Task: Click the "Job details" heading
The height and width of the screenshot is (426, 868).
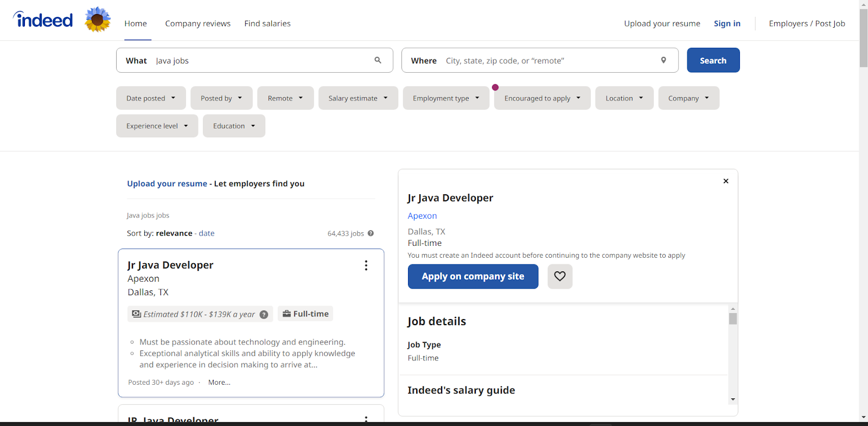Action: pyautogui.click(x=437, y=321)
